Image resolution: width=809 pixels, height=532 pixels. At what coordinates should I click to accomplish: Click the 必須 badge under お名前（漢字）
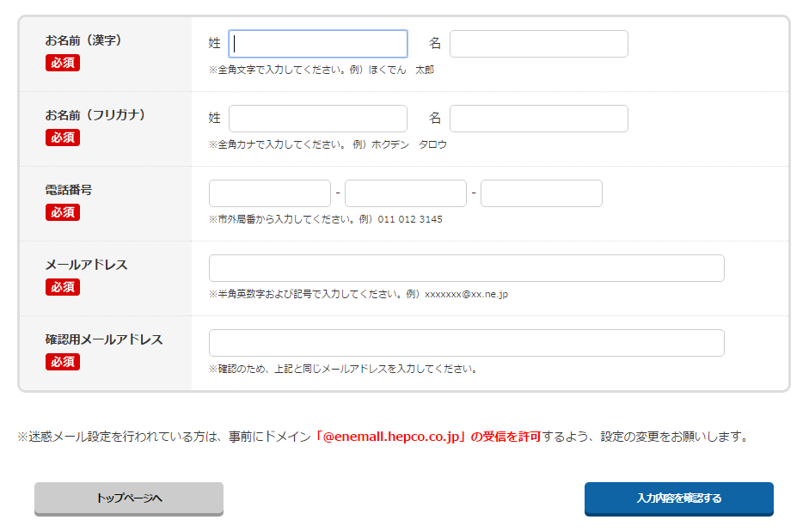63,63
